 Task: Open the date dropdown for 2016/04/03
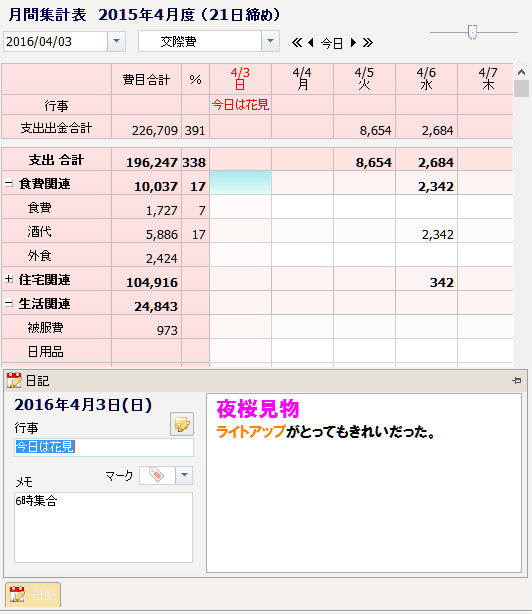pos(116,41)
